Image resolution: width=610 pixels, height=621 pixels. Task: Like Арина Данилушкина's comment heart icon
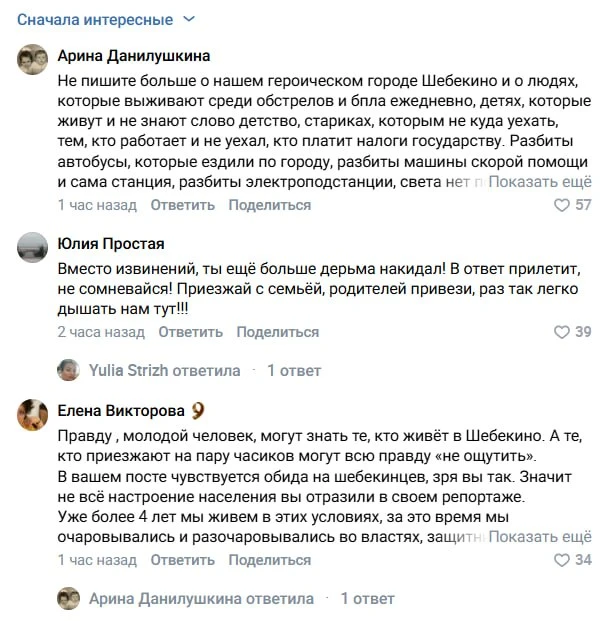pos(561,205)
